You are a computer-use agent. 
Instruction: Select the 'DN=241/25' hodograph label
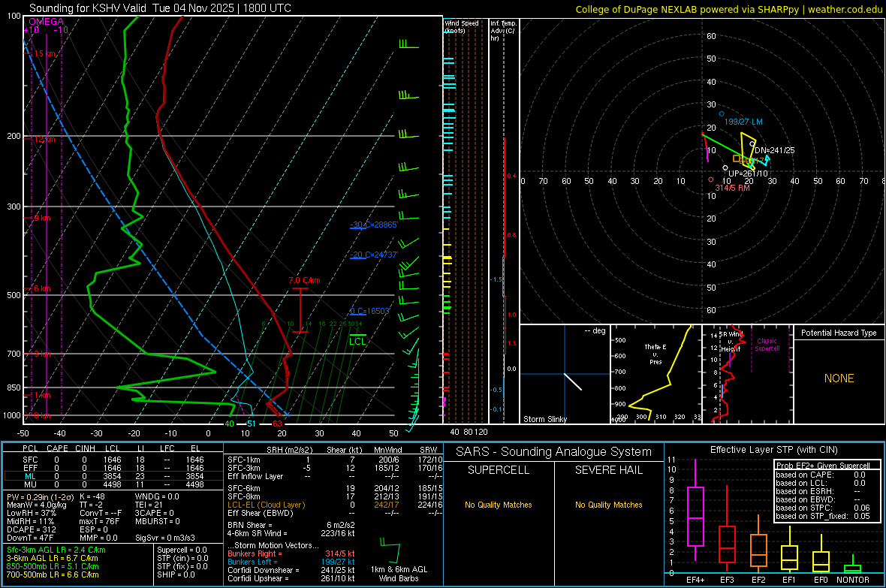coord(775,150)
